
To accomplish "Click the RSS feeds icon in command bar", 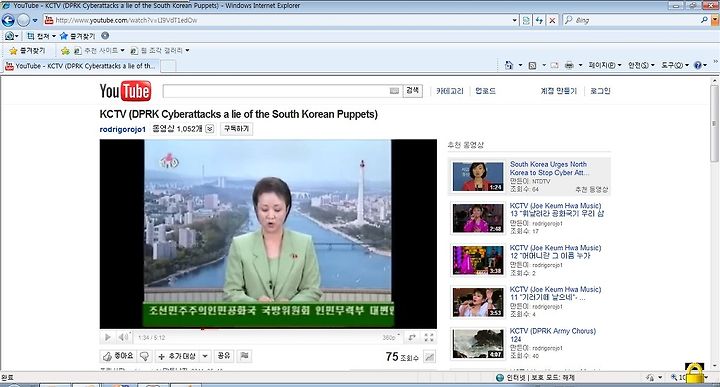I will tap(532, 66).
